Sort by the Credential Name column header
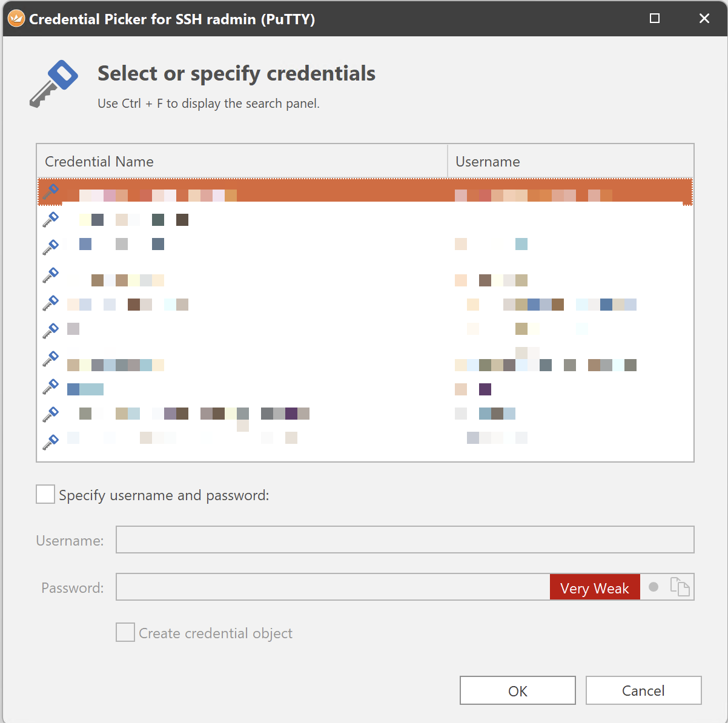This screenshot has width=728, height=723. (242, 161)
